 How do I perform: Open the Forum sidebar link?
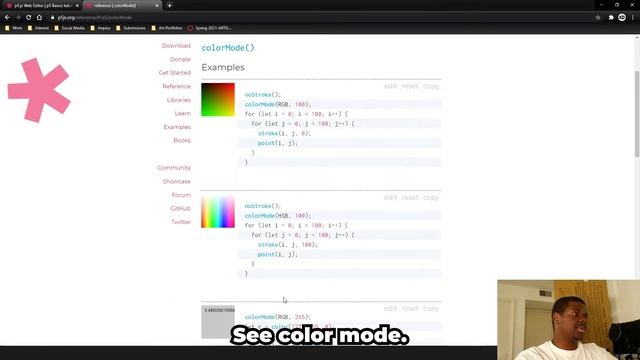181,195
